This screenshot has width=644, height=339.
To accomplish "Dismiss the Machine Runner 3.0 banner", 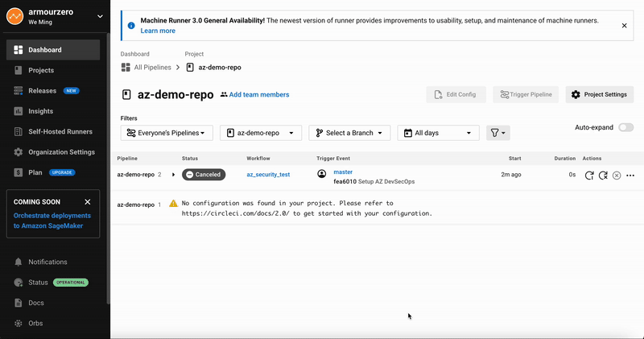I will point(624,25).
